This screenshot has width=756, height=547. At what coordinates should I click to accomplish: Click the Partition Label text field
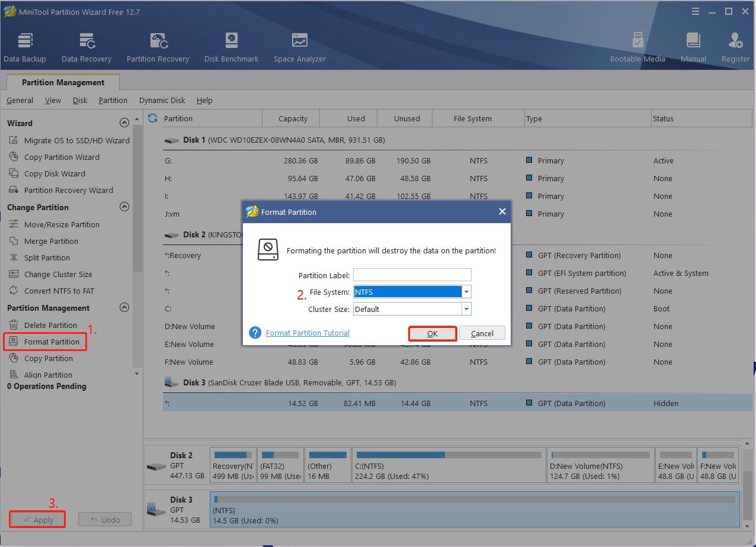[x=412, y=275]
